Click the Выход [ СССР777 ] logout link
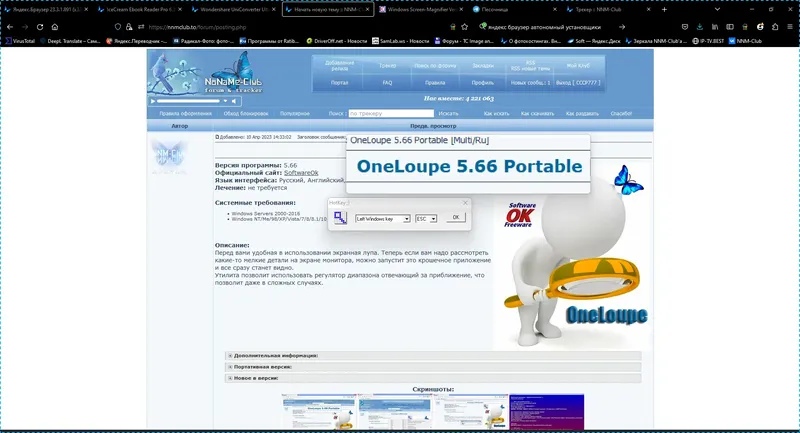The width and height of the screenshot is (800, 433). (578, 83)
